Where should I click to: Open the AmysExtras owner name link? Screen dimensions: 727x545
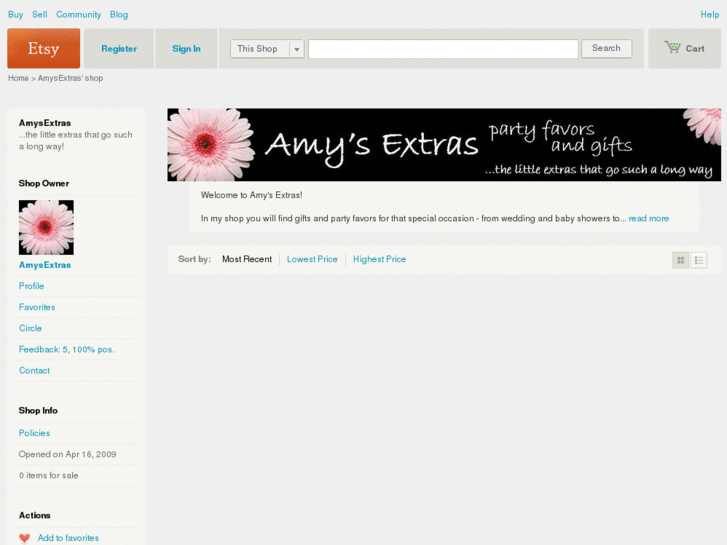[45, 265]
